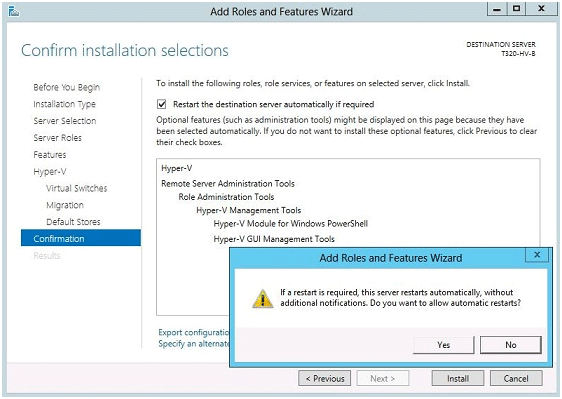Image resolution: width=562 pixels, height=399 pixels.
Task: Click Specify an alternate source path link
Action: 194,344
